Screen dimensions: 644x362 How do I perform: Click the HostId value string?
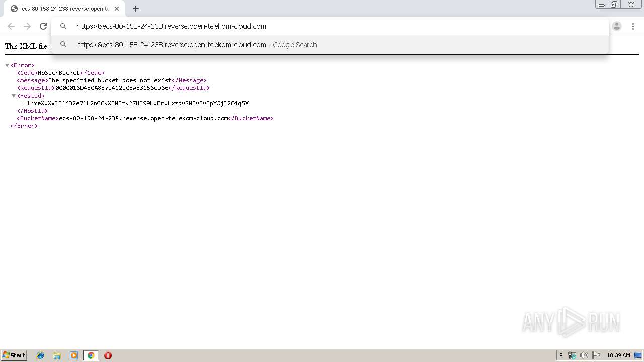click(136, 103)
